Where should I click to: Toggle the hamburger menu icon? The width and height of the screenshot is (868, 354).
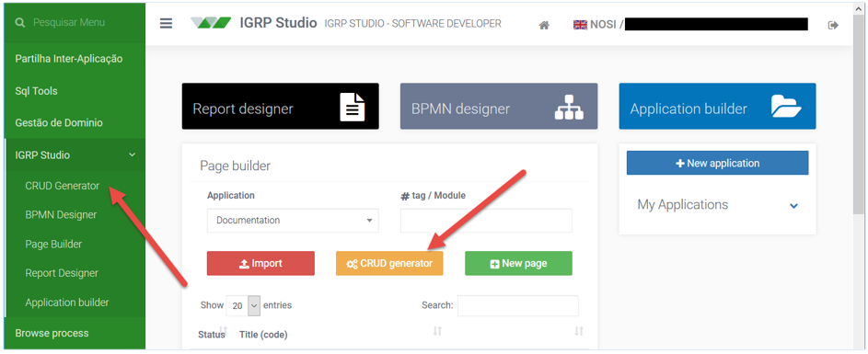pyautogui.click(x=166, y=24)
